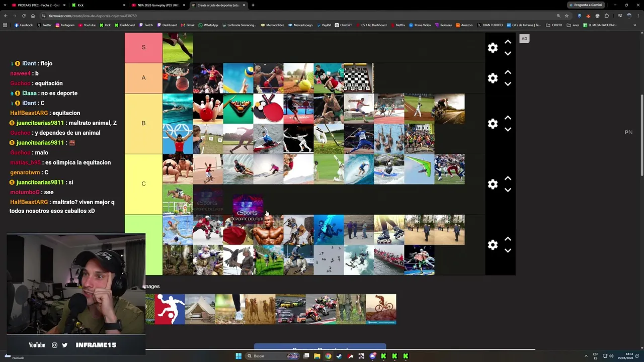Select the ping pong paddle image in B tier

pos(268,109)
